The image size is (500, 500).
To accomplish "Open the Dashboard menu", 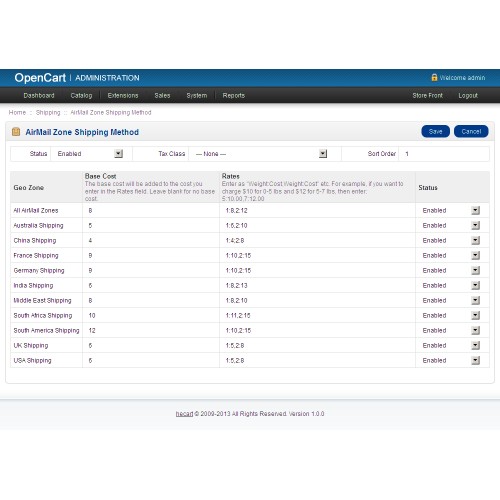I will (39, 96).
